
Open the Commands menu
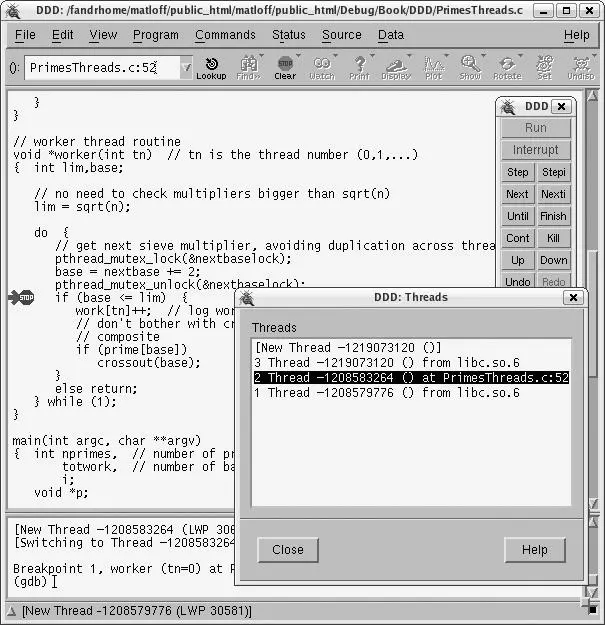coord(225,34)
